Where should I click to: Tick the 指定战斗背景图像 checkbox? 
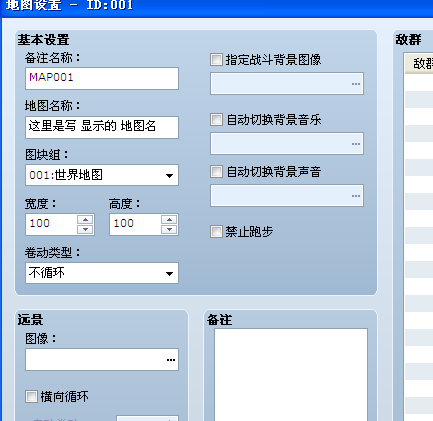[x=216, y=60]
